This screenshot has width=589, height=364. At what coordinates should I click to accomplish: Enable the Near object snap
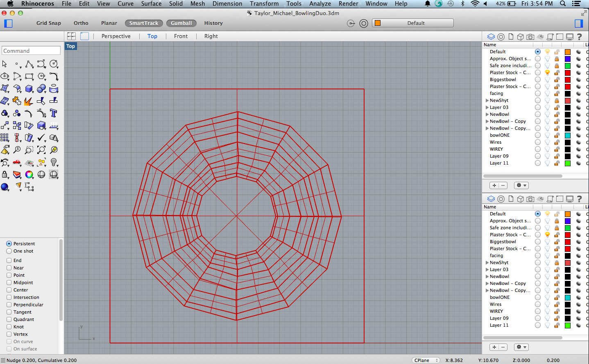(9, 268)
